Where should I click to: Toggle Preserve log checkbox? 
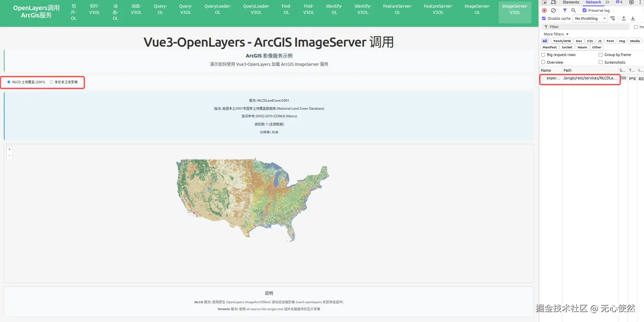coord(585,10)
